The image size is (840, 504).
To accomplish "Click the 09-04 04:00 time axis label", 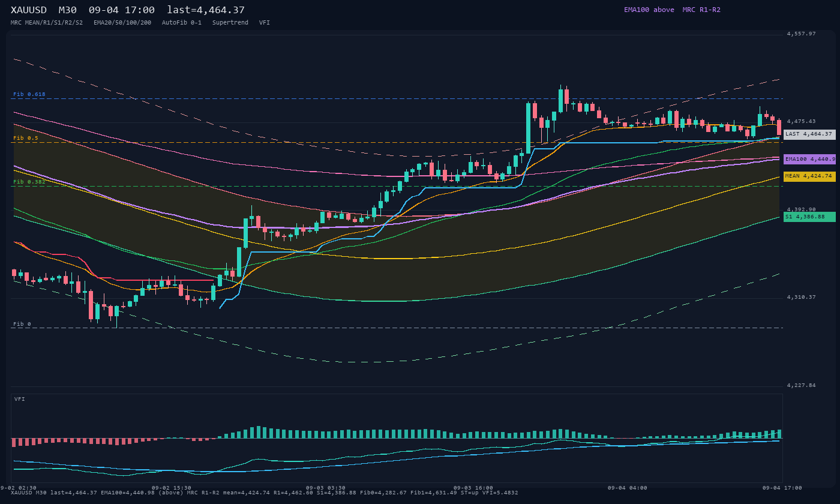I will (628, 488).
